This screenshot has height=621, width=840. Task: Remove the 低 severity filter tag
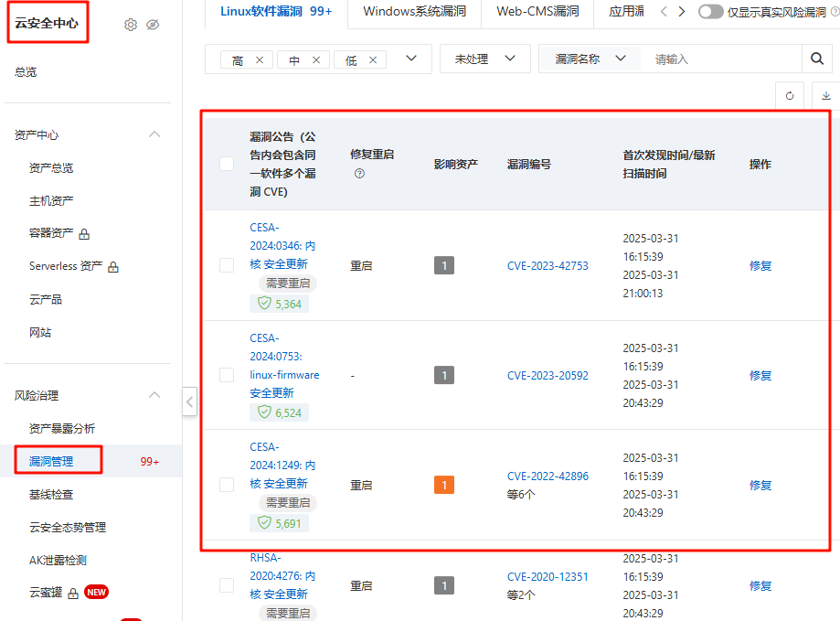click(x=373, y=59)
